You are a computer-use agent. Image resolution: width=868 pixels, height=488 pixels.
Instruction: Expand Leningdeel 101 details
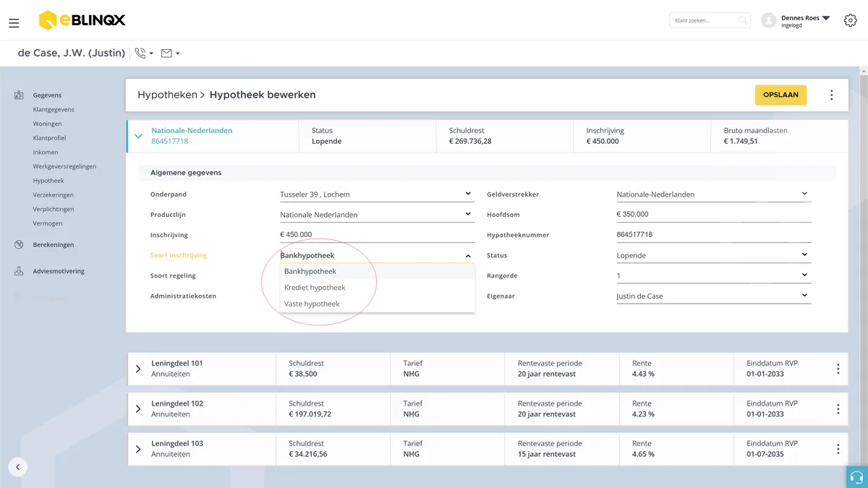tap(138, 369)
